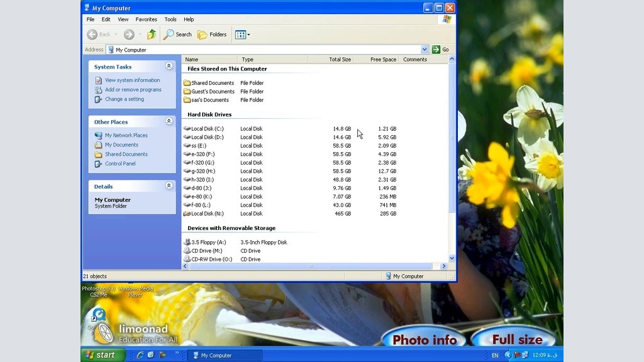Collapse the System Tasks panel
644x362 pixels.
(x=169, y=66)
